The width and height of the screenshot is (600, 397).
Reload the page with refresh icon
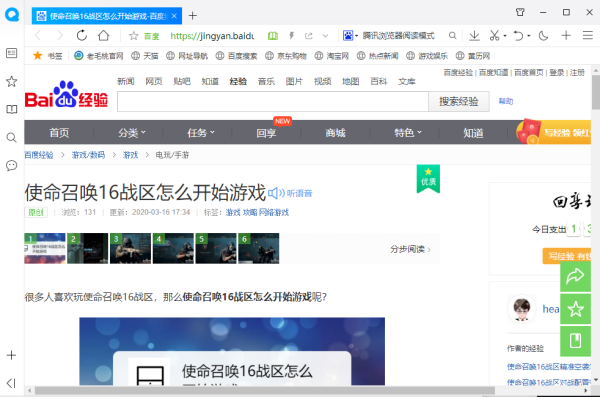tap(82, 36)
